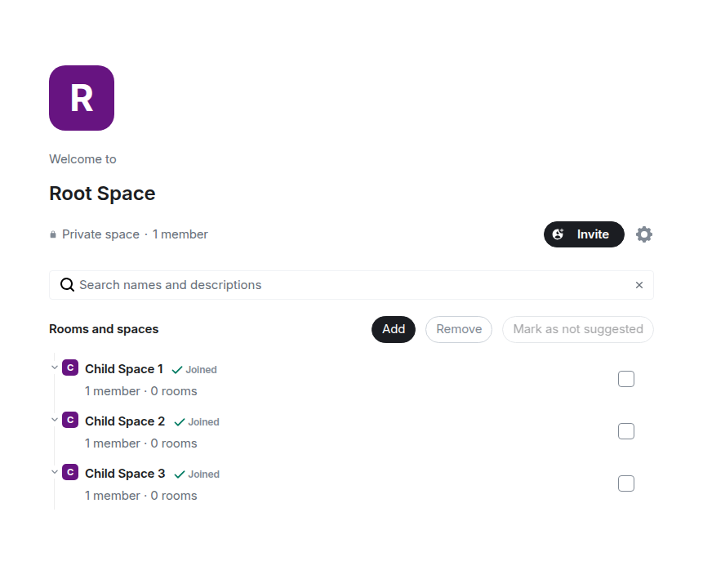Tick the Child Space 2 checkbox

(x=626, y=431)
